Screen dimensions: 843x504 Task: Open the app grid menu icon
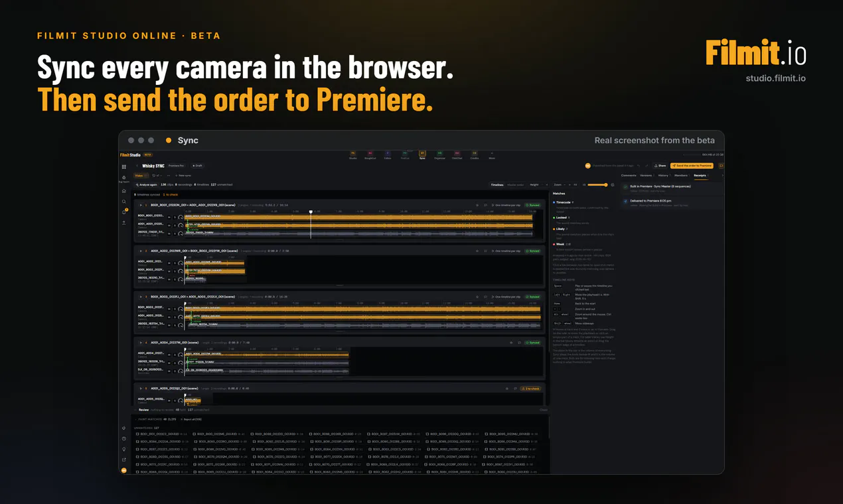point(123,166)
